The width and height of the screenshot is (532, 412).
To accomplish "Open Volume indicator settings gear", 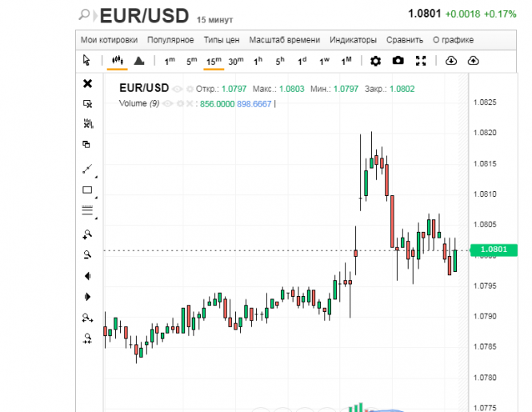I will (x=181, y=103).
